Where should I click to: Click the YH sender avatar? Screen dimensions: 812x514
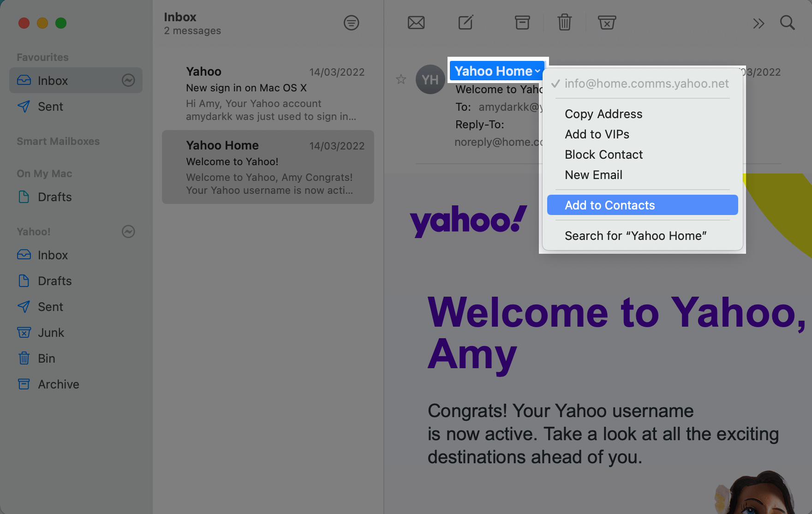(x=430, y=79)
